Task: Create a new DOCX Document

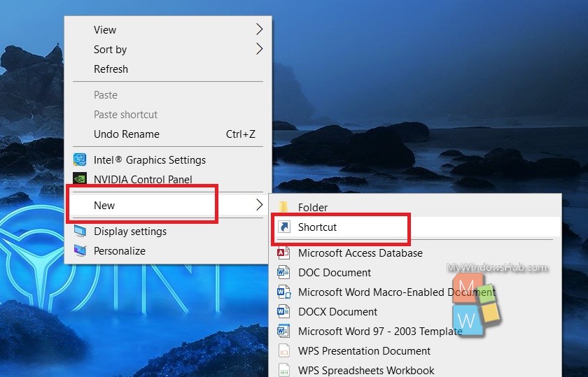Action: [x=415, y=311]
